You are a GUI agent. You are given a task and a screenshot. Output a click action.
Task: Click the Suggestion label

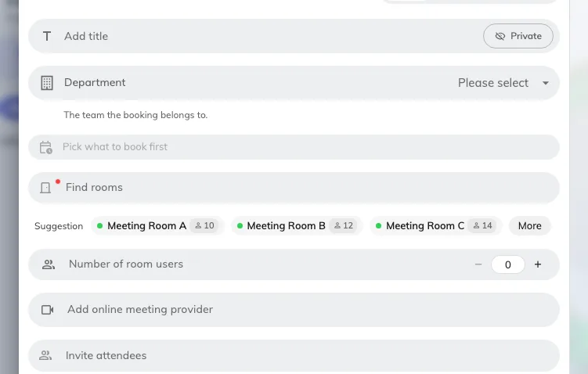click(x=59, y=226)
